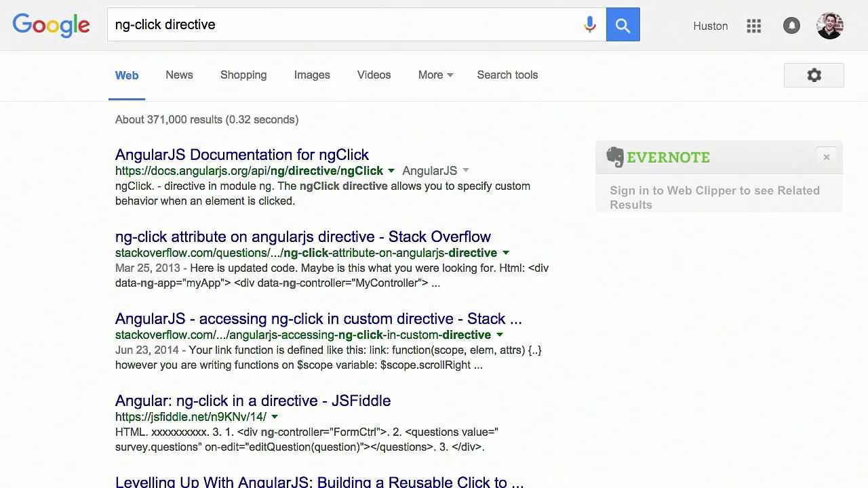Expand the grey arrow next to AngularJS
868x488 pixels.
[x=465, y=171]
